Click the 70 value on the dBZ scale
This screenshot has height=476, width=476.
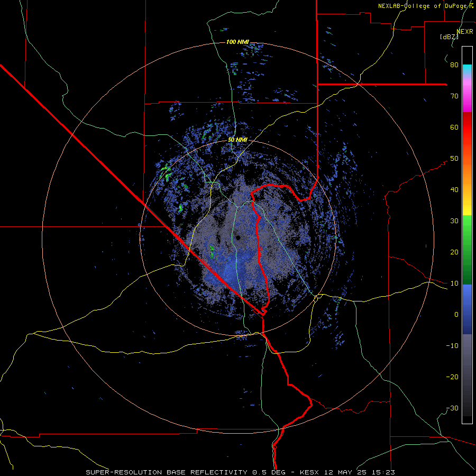coord(454,96)
